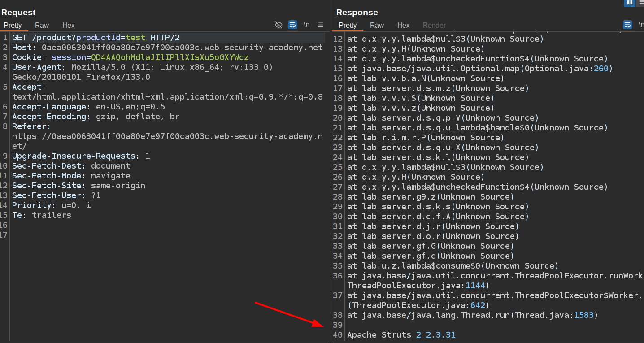644x343 pixels.
Task: Click the Sec-Fetch-Dest: document line
Action: coord(71,166)
